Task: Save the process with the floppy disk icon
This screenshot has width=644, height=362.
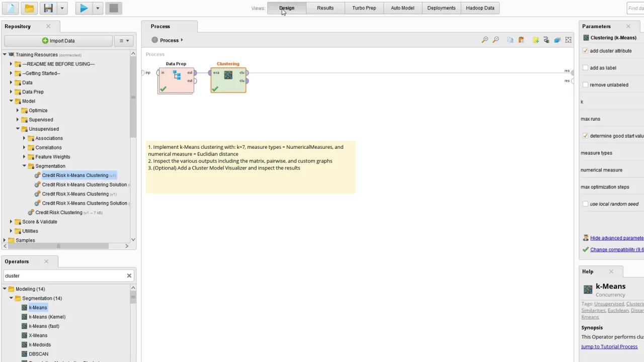Action: [x=48, y=8]
